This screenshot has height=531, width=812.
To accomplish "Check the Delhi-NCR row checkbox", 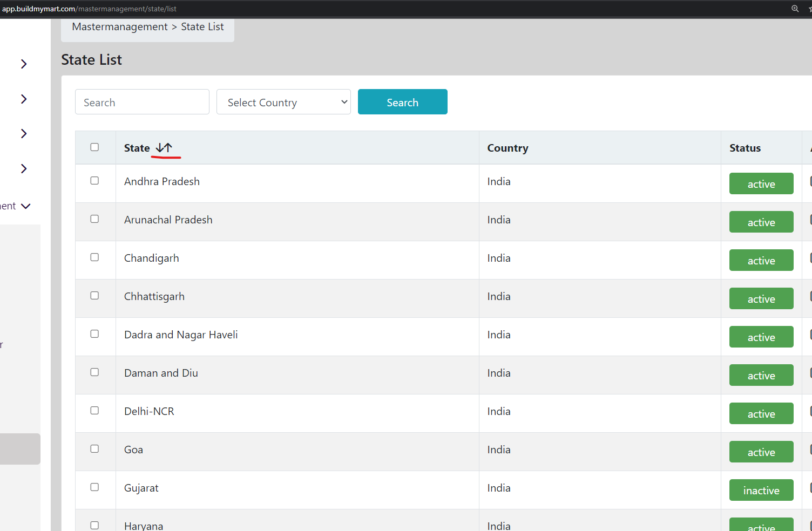I will pyautogui.click(x=94, y=411).
